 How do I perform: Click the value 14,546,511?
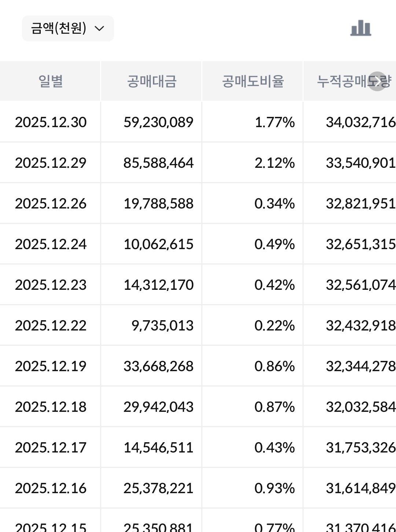click(x=158, y=447)
